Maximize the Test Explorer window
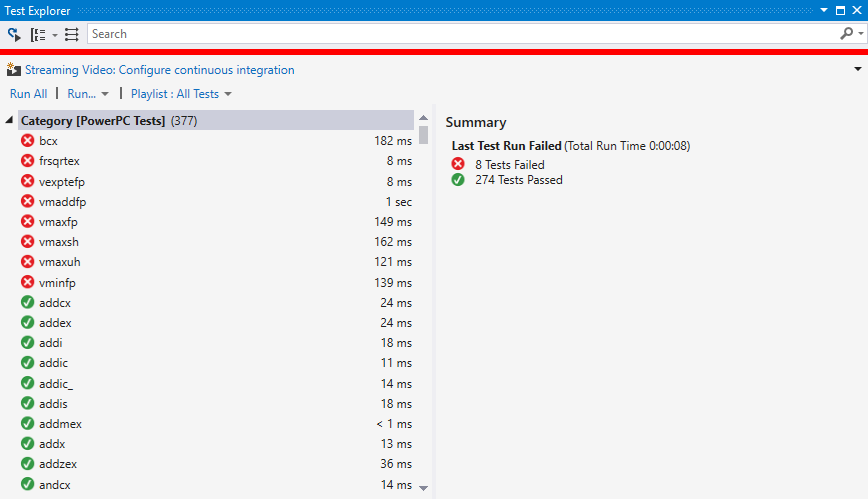 pos(840,10)
